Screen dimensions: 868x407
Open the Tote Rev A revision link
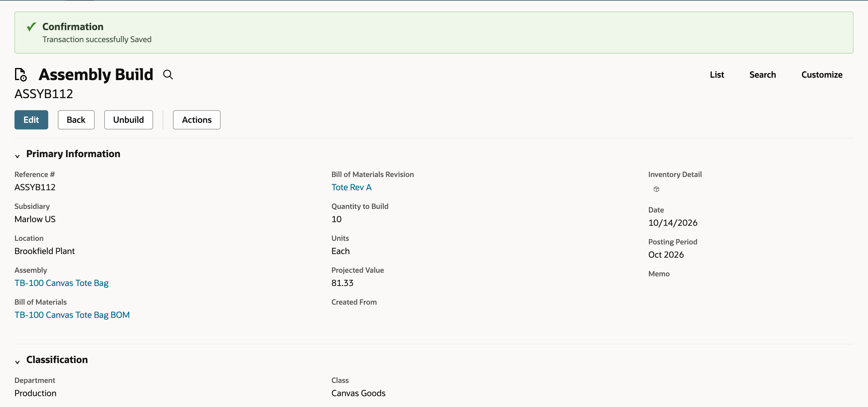point(351,187)
